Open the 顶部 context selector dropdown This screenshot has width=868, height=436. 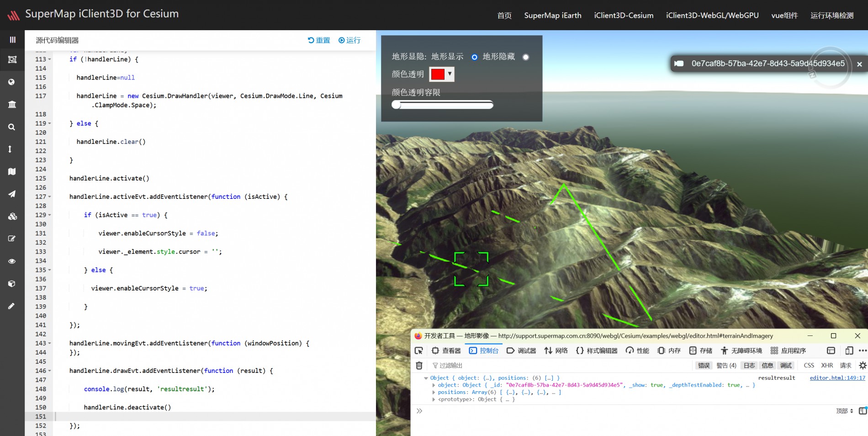click(x=844, y=411)
